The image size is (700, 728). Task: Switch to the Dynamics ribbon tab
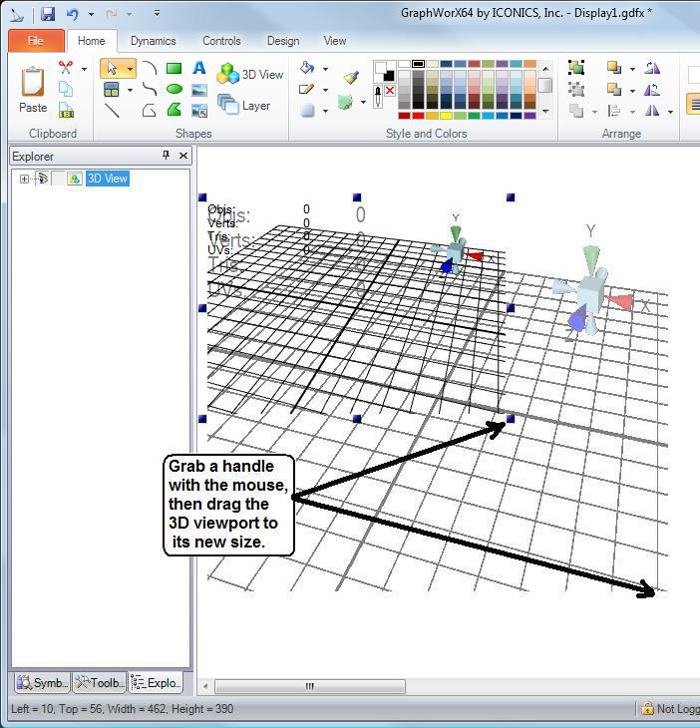pyautogui.click(x=153, y=41)
